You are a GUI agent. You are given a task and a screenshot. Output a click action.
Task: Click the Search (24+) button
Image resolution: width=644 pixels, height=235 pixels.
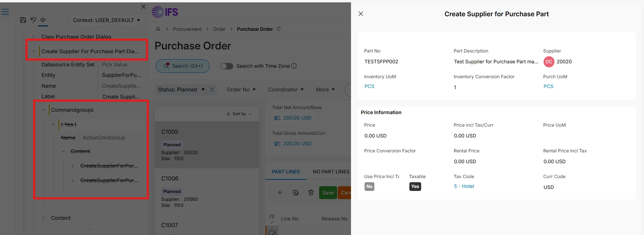point(182,66)
